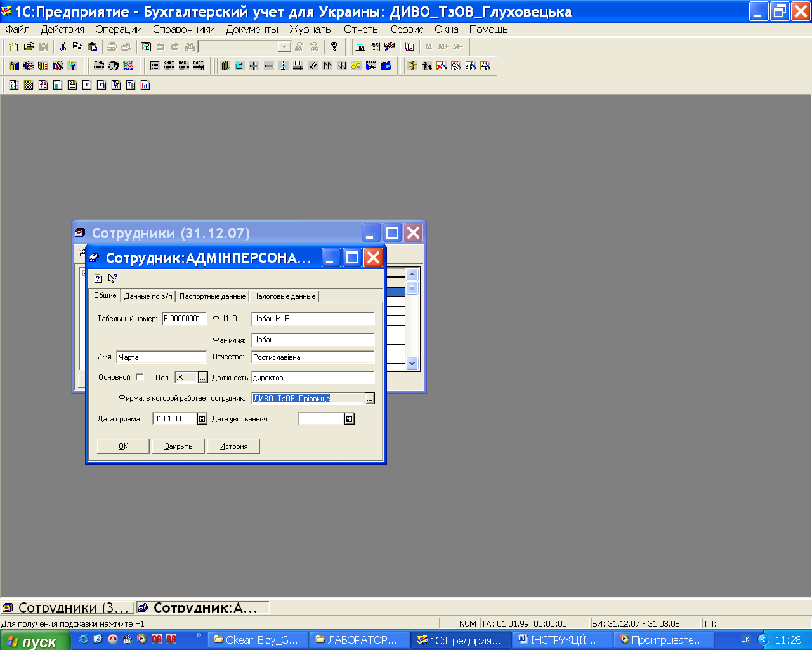Open the Okean Elzy_G... taskbar item
This screenshot has height=650, width=812.
(258, 640)
